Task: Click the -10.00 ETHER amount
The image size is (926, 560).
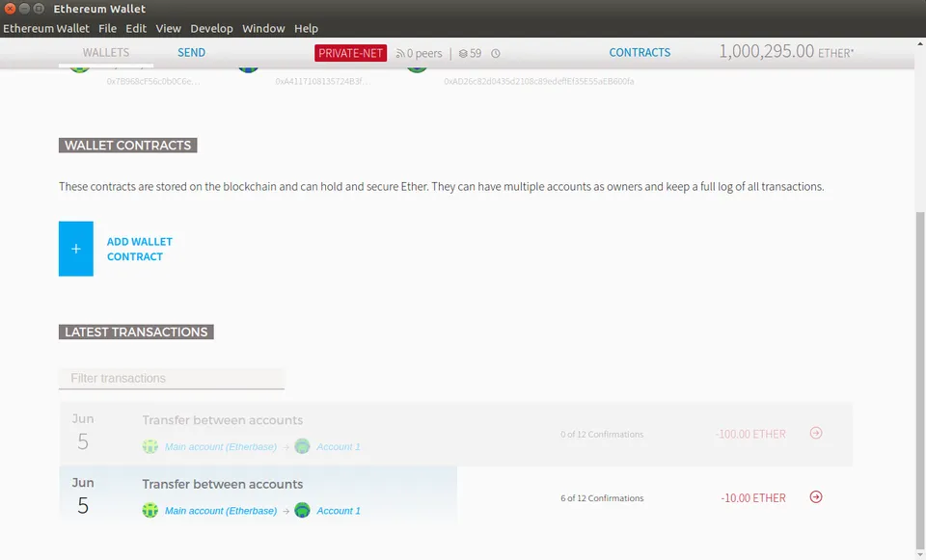Action: pos(753,498)
